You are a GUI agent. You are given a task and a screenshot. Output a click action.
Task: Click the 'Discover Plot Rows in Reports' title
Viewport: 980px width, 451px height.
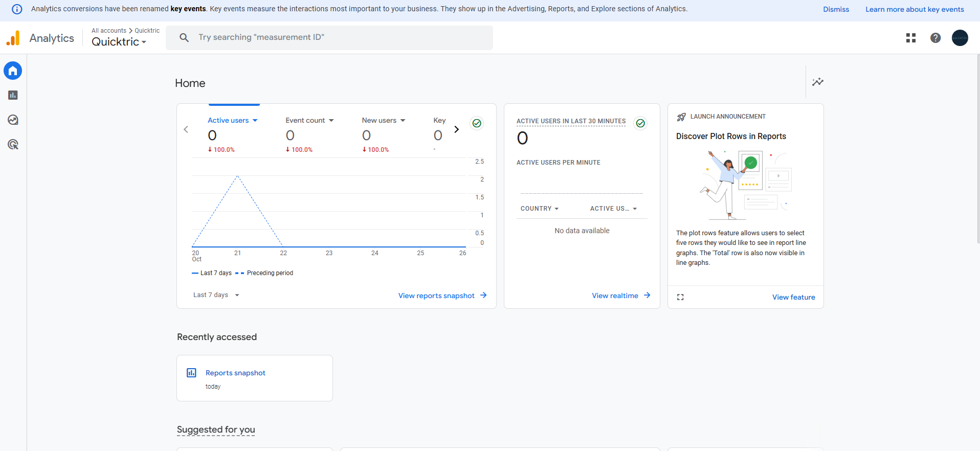click(731, 136)
